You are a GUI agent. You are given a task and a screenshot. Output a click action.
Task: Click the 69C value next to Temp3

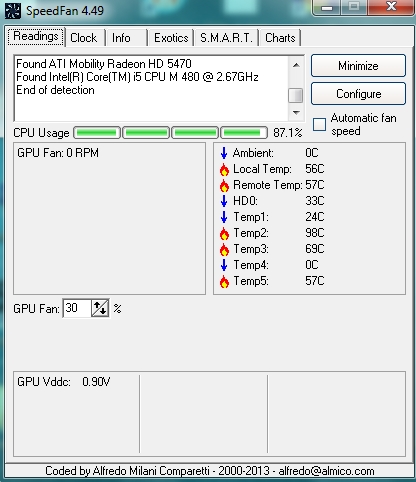pos(315,249)
